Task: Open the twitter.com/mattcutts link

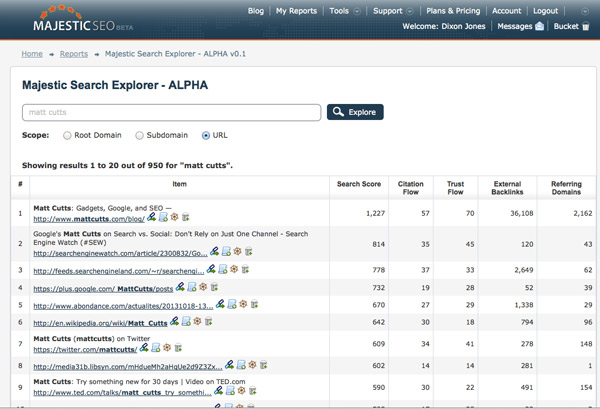Action: click(x=85, y=350)
